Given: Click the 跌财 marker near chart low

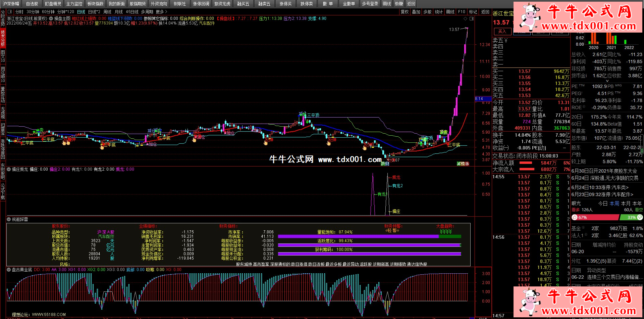Looking at the screenshot, I should point(385,164).
